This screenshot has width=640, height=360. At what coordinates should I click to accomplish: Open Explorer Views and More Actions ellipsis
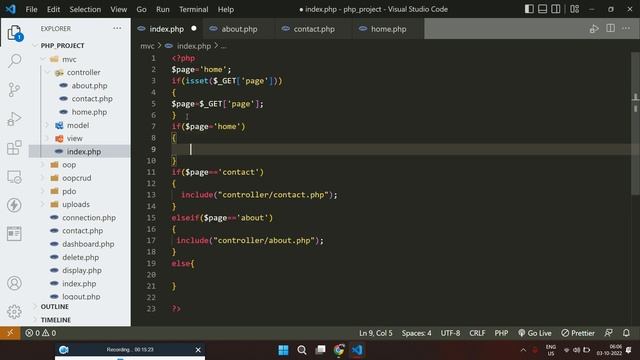point(118,28)
